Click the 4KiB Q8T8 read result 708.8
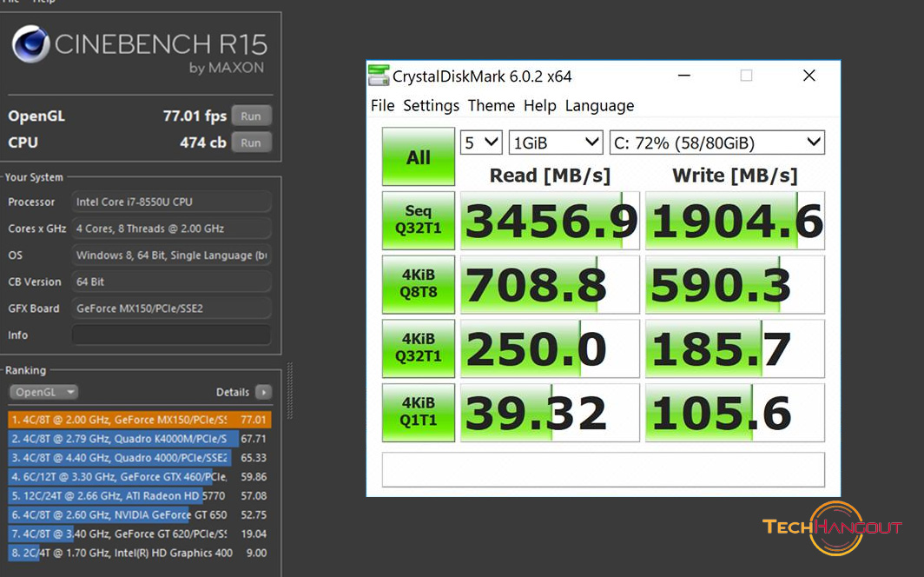 pos(550,284)
